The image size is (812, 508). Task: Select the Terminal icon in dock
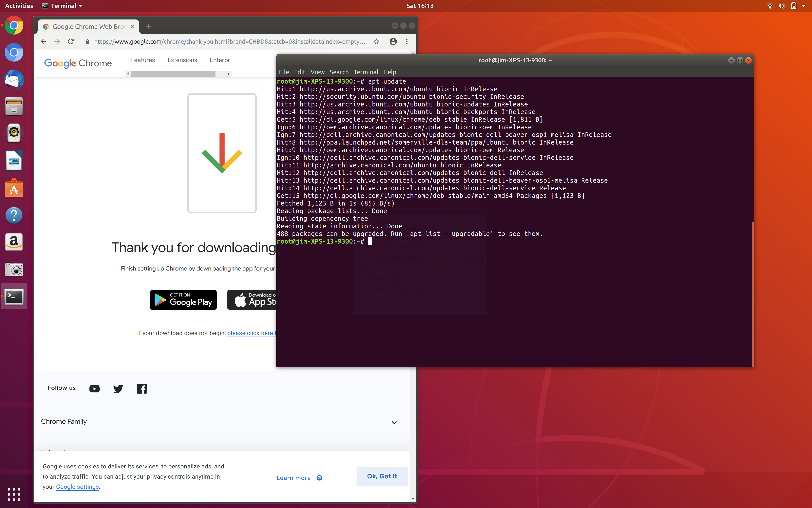pyautogui.click(x=14, y=296)
